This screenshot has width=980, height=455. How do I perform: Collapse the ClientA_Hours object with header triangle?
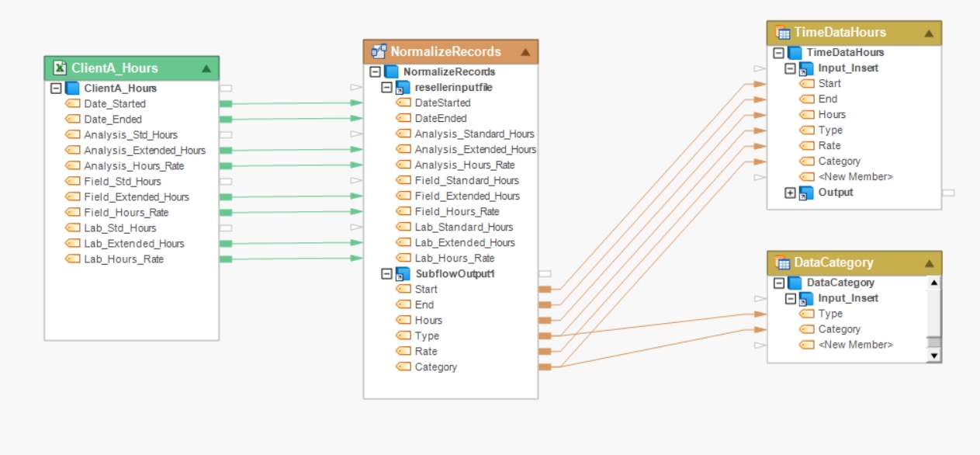pyautogui.click(x=206, y=68)
